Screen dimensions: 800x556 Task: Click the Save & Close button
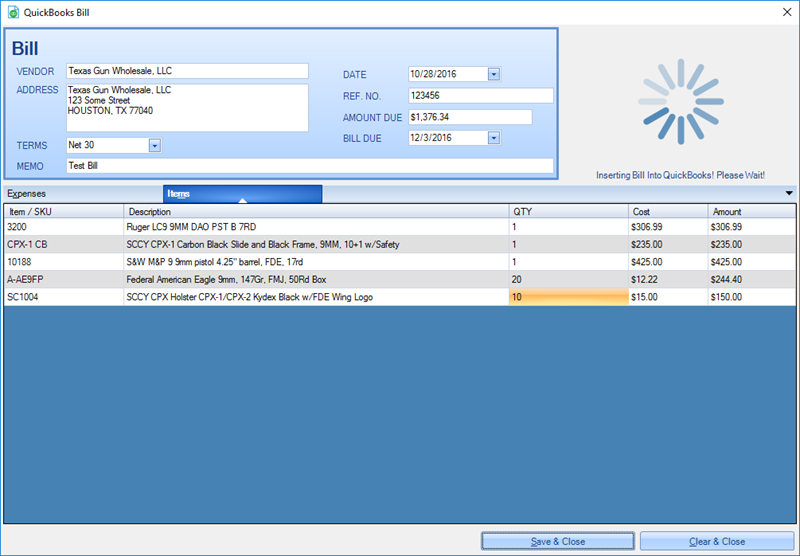pyautogui.click(x=558, y=541)
